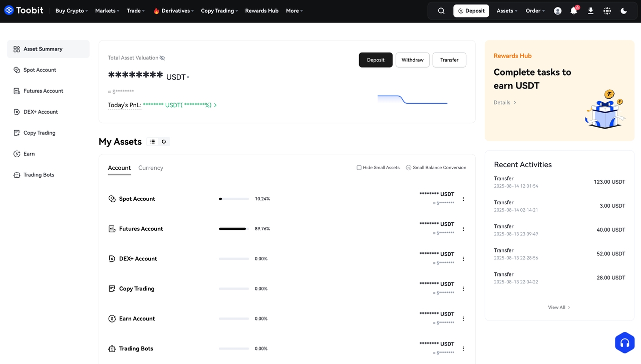Toggle hidden balance eye icon
Image resolution: width=641 pixels, height=364 pixels.
pos(162,58)
